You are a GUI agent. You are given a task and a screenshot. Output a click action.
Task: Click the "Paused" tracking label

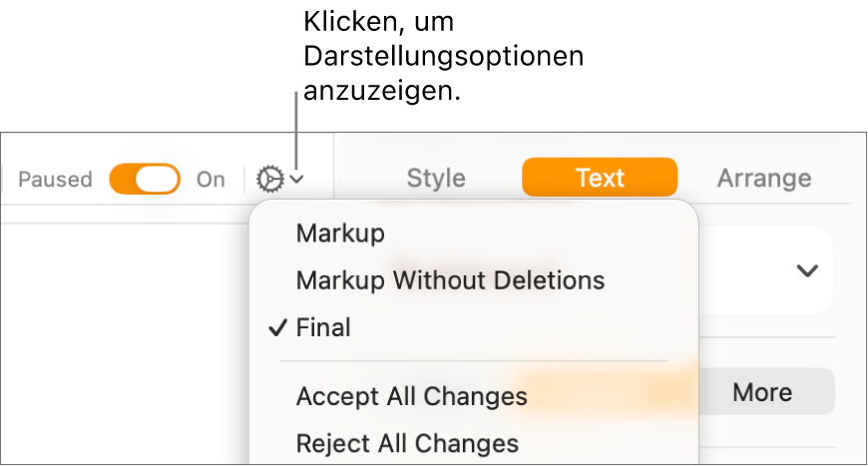click(x=55, y=180)
